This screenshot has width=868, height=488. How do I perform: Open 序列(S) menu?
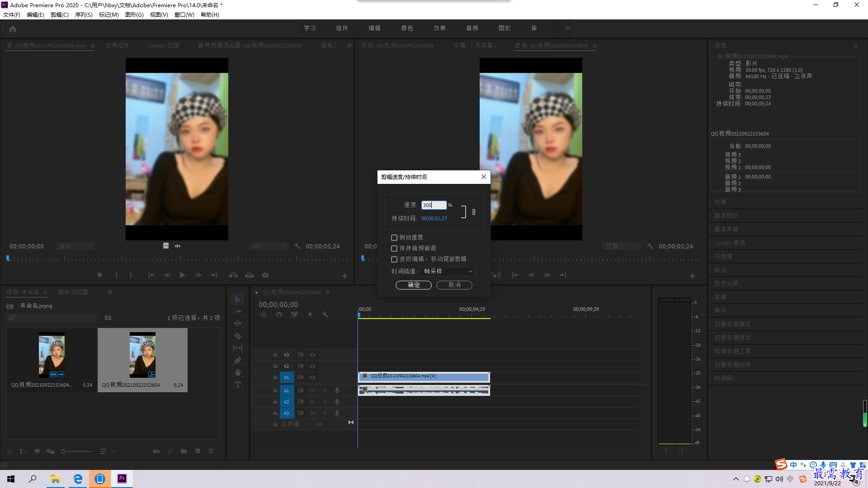click(84, 14)
